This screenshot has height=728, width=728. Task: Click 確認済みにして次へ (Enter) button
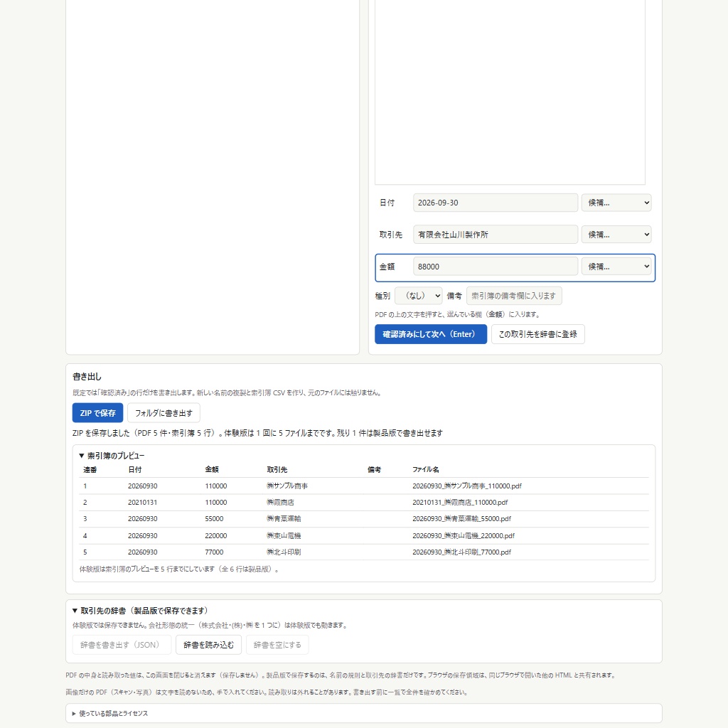click(x=430, y=334)
